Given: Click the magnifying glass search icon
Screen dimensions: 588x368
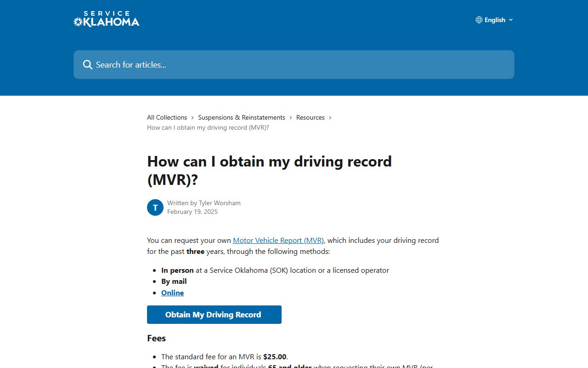Looking at the screenshot, I should click(87, 65).
